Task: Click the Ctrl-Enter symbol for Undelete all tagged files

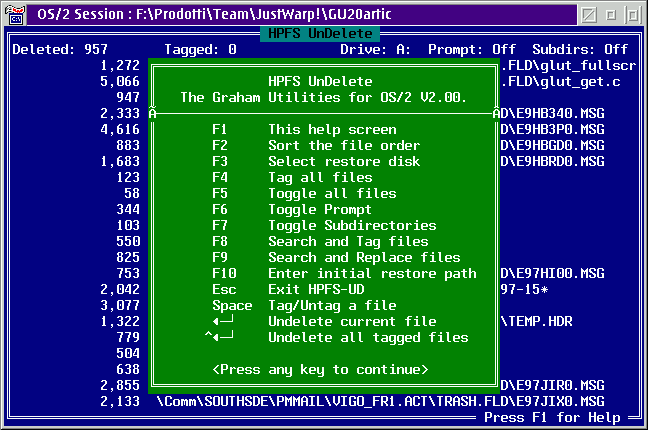Action: pos(219,337)
